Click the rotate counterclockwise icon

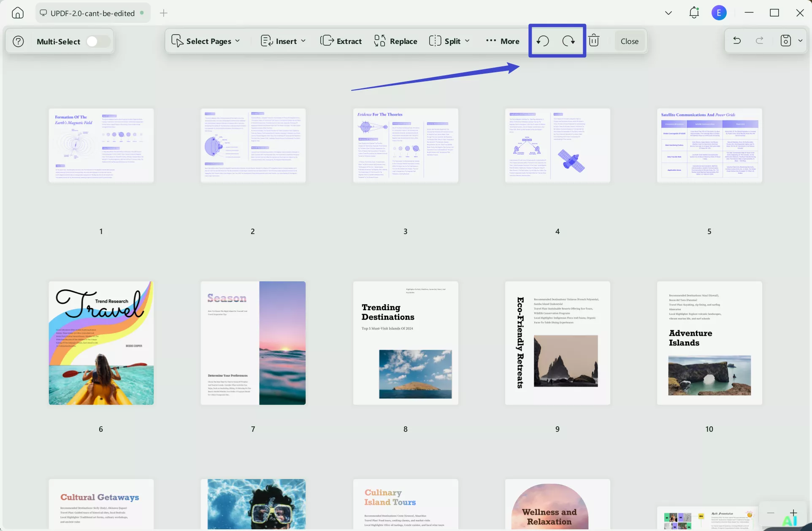click(x=543, y=41)
